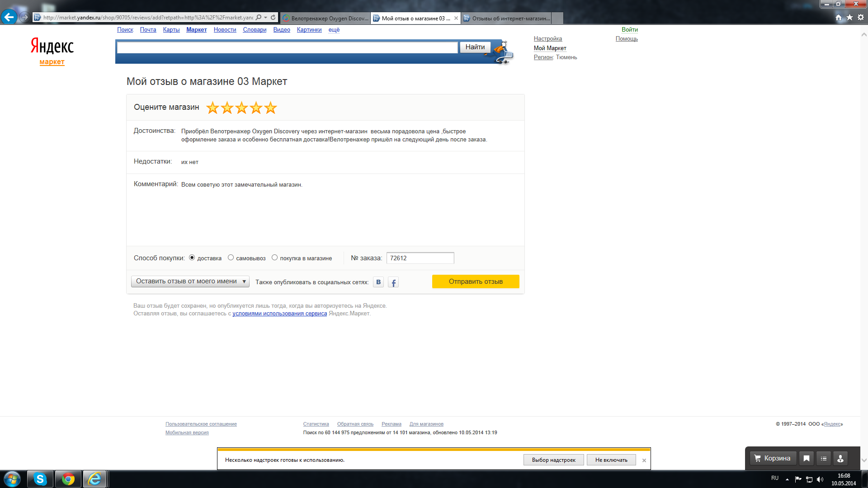The width and height of the screenshot is (868, 488).
Task: Open browser tools gear icon
Action: click(x=861, y=18)
